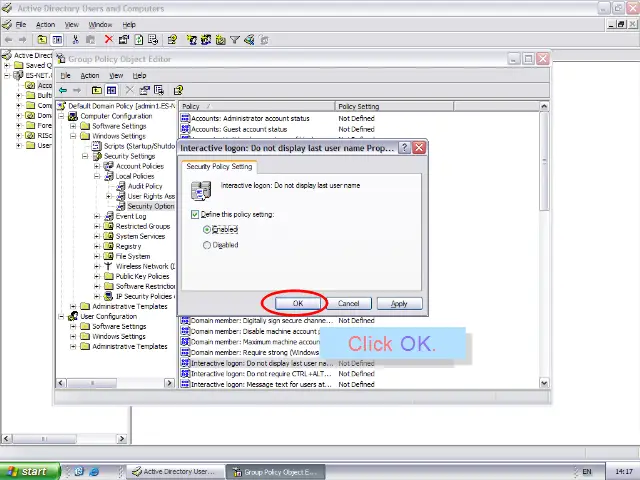The height and width of the screenshot is (480, 640).
Task: Click the Cut scissors icon in Active Directory toolbar
Action: [x=75, y=40]
